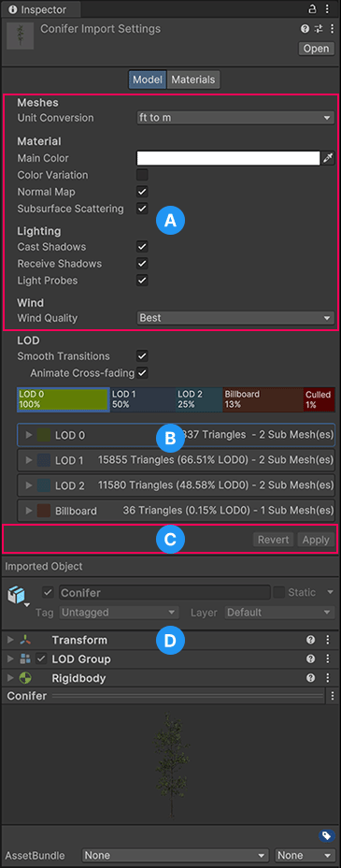Open LOD Group help icon

tap(310, 658)
